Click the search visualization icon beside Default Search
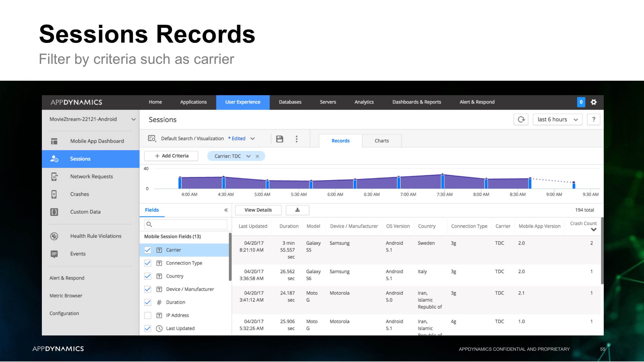This screenshot has height=362, width=644. [x=152, y=139]
